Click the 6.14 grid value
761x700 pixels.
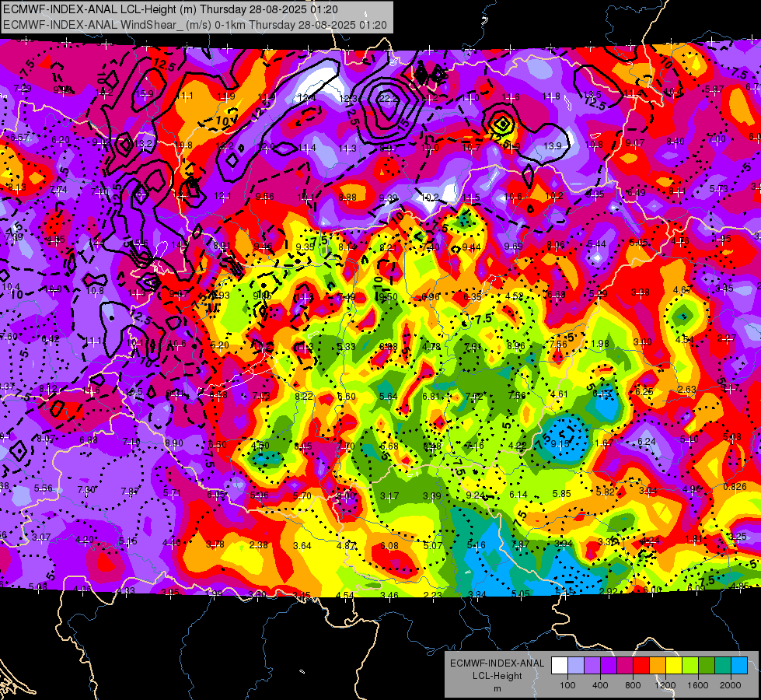click(518, 495)
